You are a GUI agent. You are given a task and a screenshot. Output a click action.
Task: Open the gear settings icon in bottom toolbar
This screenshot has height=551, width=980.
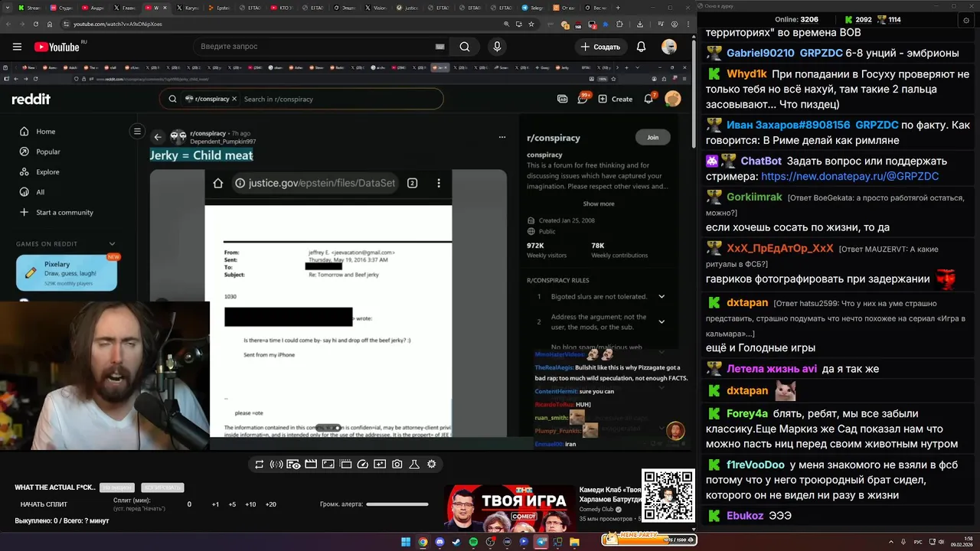pos(432,464)
